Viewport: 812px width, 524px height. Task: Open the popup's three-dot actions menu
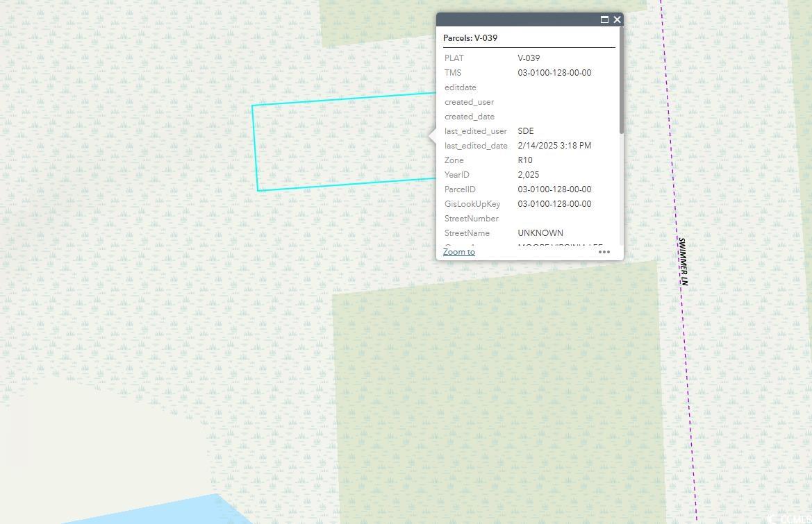point(604,252)
